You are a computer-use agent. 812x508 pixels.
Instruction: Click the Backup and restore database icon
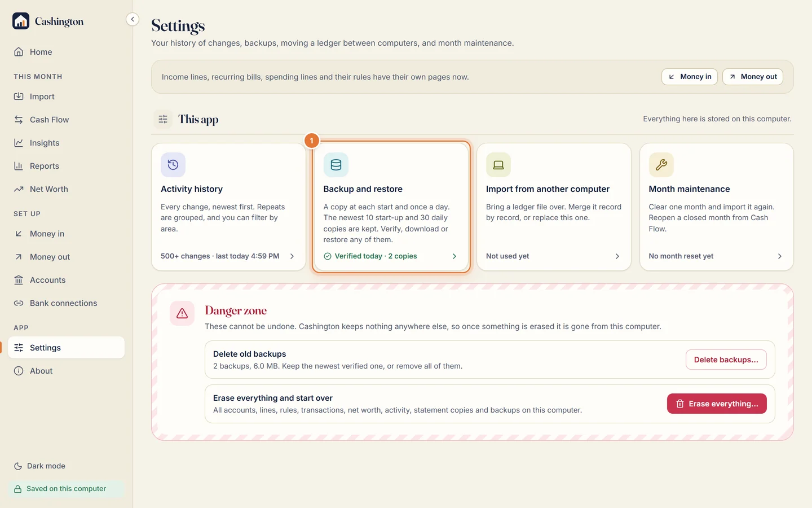pyautogui.click(x=336, y=165)
